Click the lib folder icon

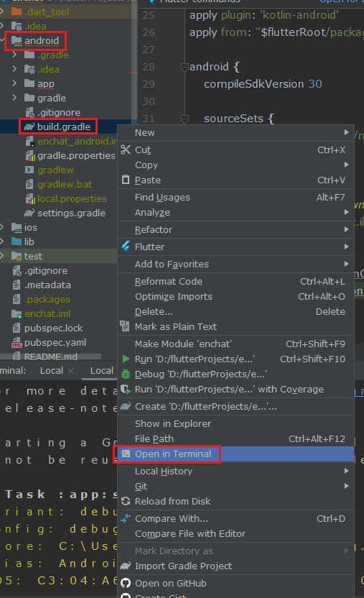pyautogui.click(x=17, y=241)
